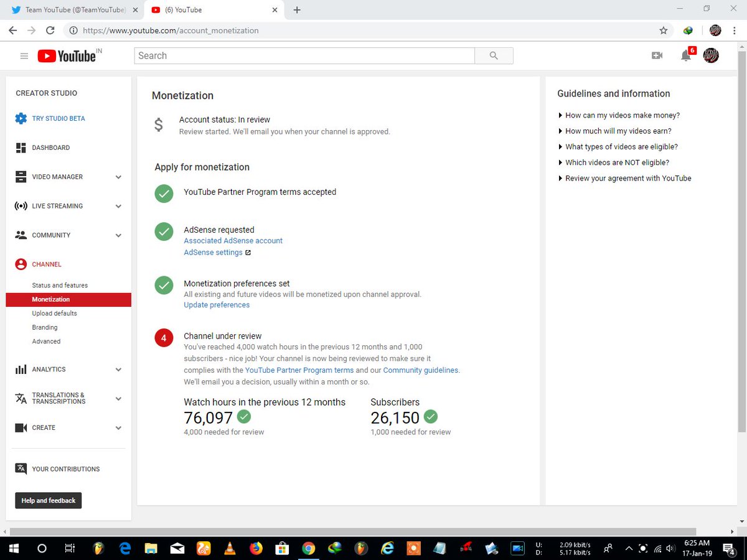
Task: Open Your Contributions section
Action: (57, 469)
